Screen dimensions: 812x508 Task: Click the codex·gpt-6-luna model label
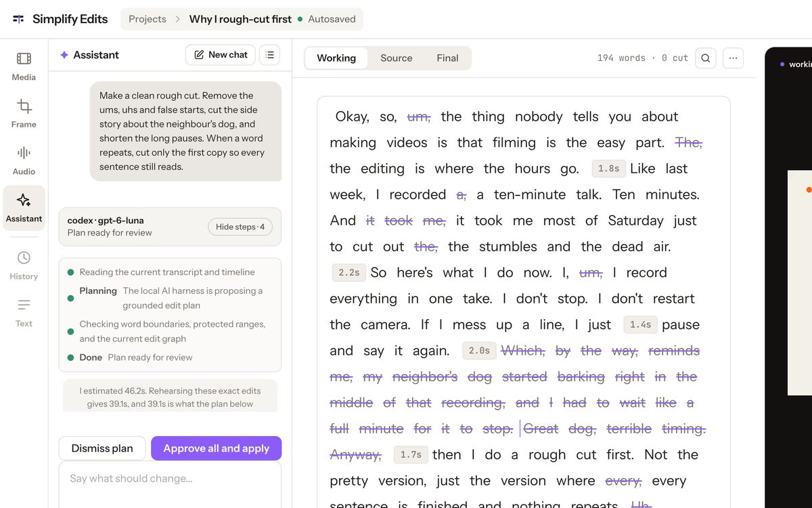click(x=106, y=220)
